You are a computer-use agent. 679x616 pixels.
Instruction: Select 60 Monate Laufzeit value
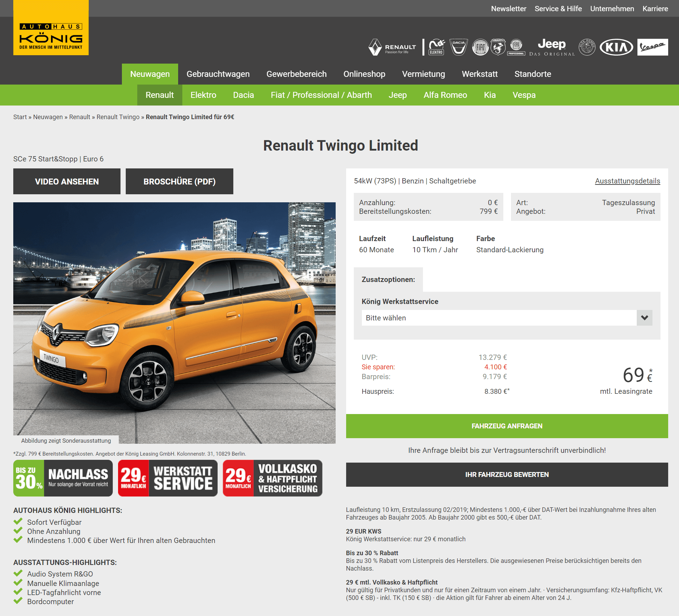coord(377,250)
